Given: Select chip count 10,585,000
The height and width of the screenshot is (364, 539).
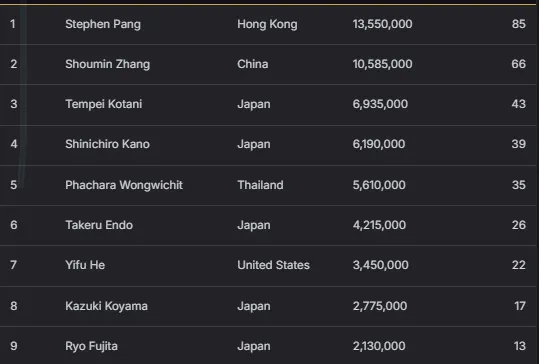Looking at the screenshot, I should (x=382, y=64).
